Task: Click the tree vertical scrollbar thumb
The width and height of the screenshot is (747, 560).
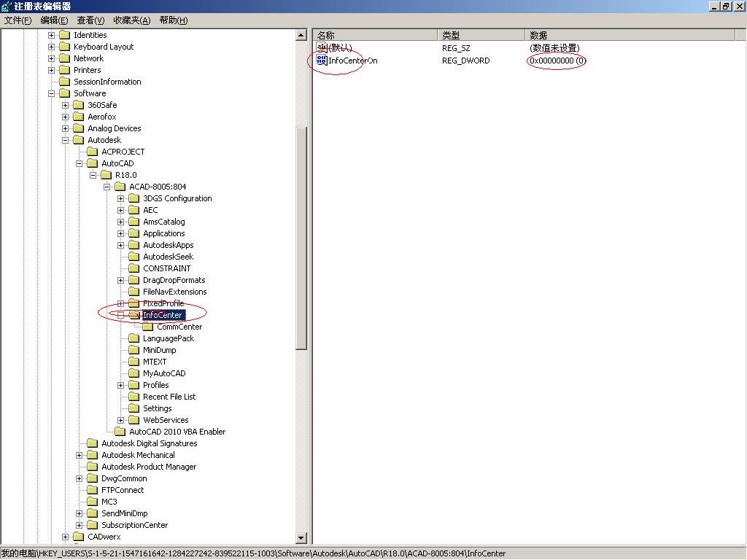Action: point(301,239)
